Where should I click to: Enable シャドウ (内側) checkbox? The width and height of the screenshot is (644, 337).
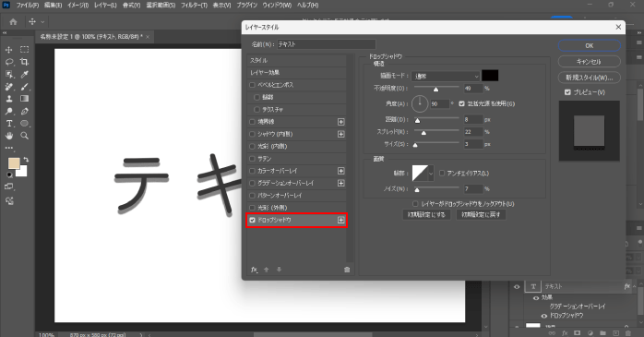coord(252,134)
